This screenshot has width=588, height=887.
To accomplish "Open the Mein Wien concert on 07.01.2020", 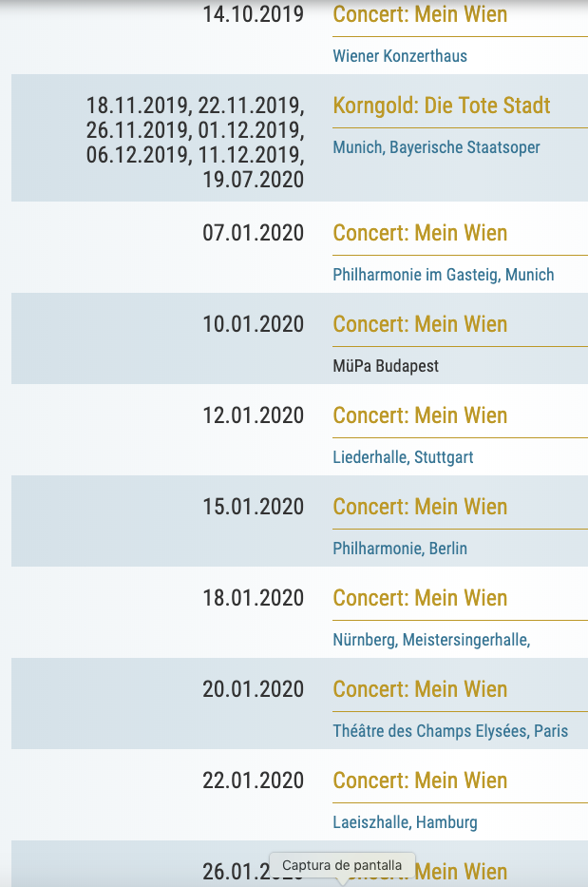I will pos(420,233).
